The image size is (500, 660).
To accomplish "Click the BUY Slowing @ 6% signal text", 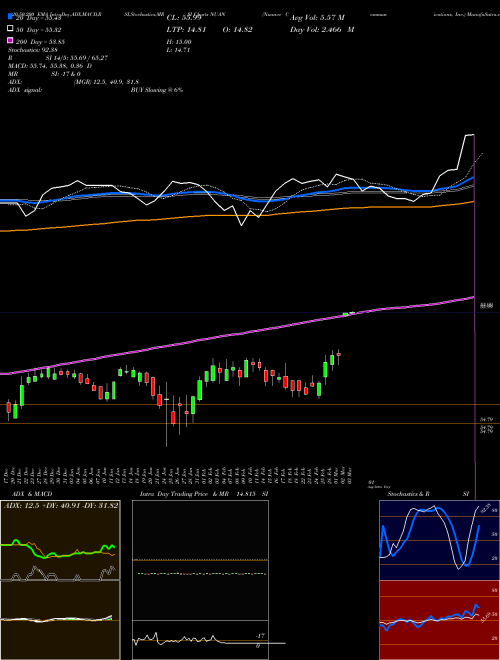I will [x=157, y=90].
